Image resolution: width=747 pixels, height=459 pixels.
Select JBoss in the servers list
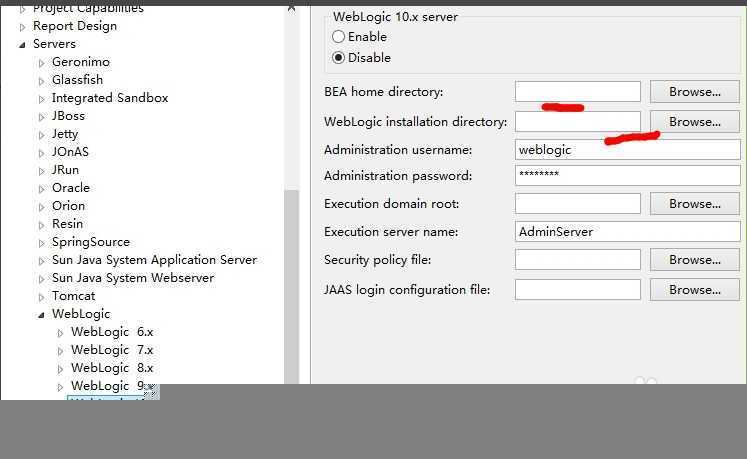tap(69, 116)
